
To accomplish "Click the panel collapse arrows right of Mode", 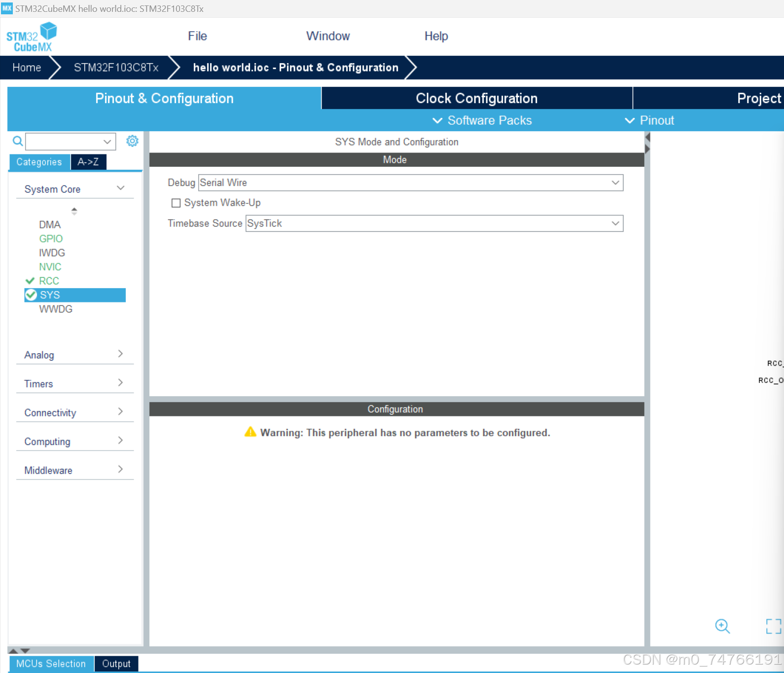I will coord(647,143).
